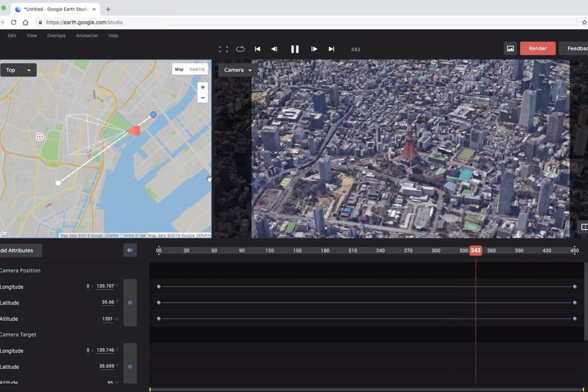Toggle the keyframe navigation button beside Add Attributes
The height and width of the screenshot is (392, 588).
coord(130,250)
